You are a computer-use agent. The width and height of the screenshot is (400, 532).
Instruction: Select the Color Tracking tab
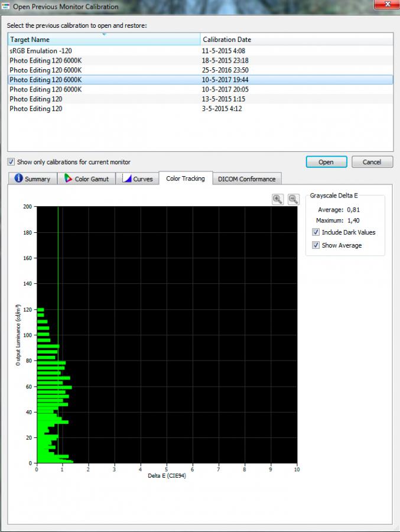pos(186,178)
